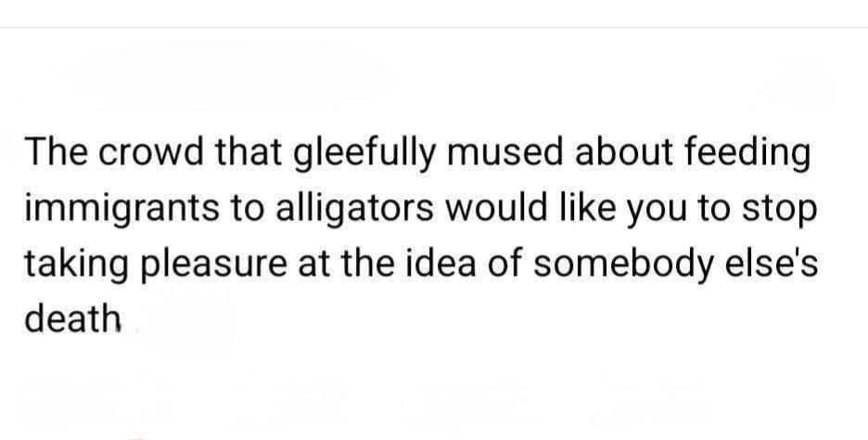
Task: Select the word "like" in the post
Action: coord(586,207)
